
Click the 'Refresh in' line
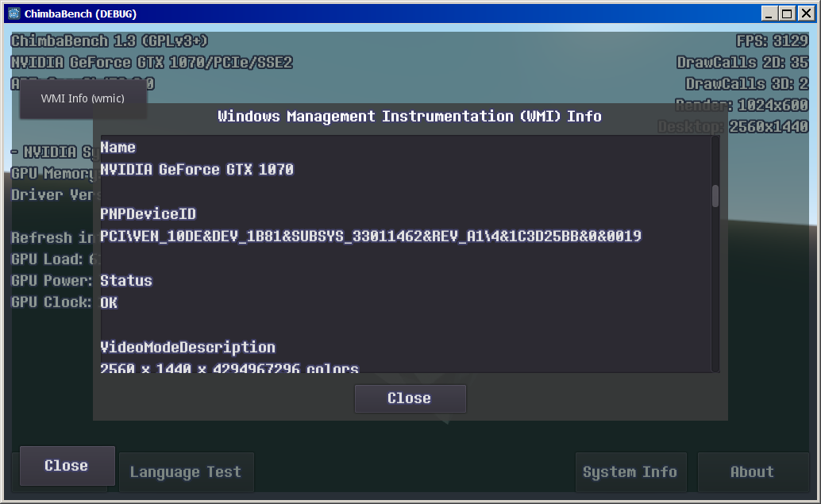[x=52, y=237]
